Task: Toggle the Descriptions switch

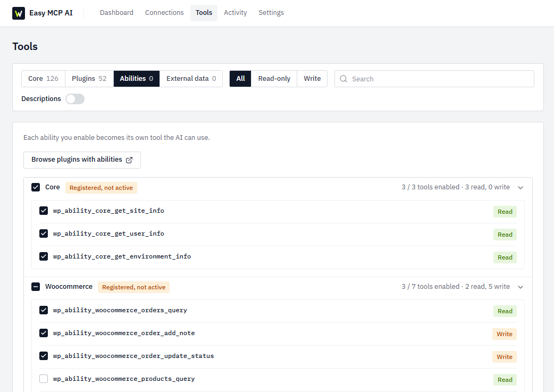Action: pyautogui.click(x=75, y=99)
